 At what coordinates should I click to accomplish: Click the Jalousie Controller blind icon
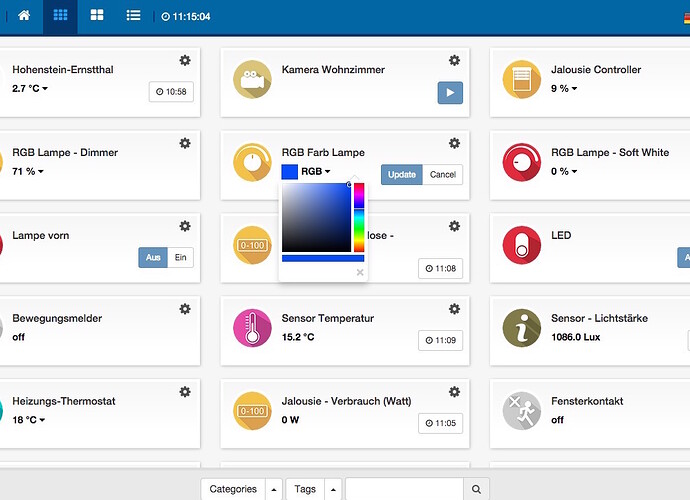pos(521,80)
